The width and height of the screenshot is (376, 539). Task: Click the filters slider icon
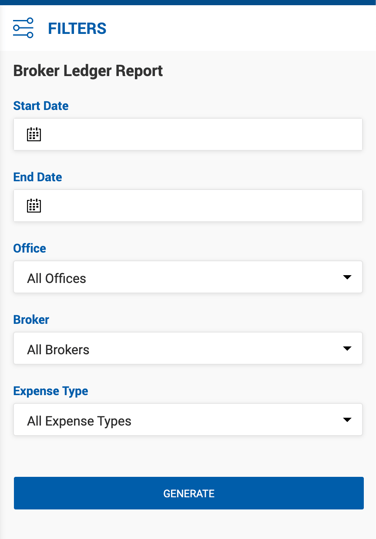point(23,28)
